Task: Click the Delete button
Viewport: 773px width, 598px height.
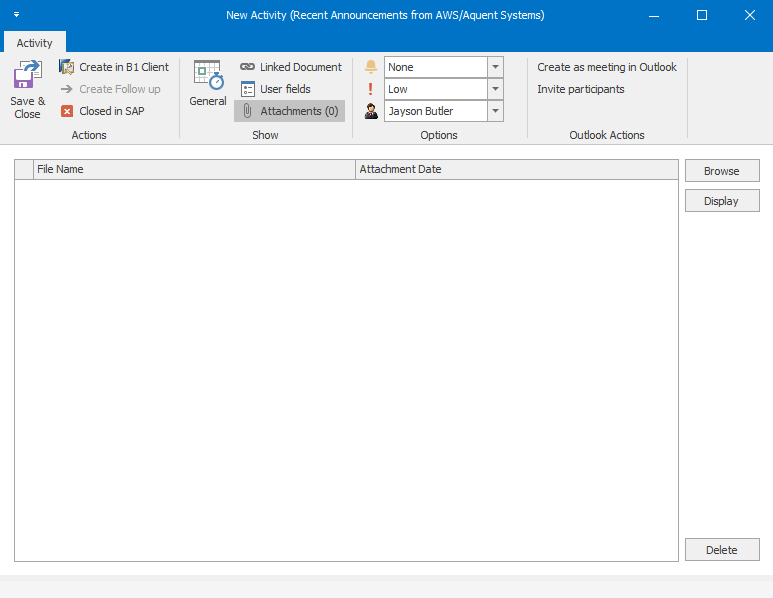Action: coord(722,550)
